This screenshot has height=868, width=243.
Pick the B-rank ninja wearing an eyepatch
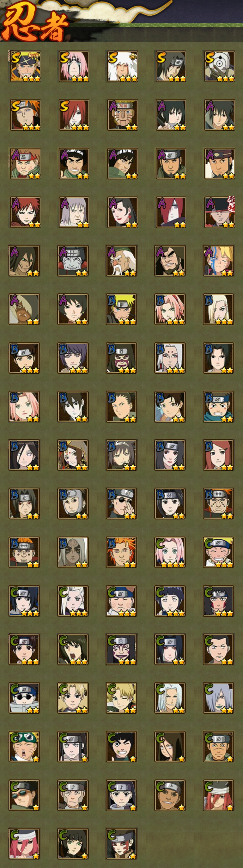tap(122, 504)
